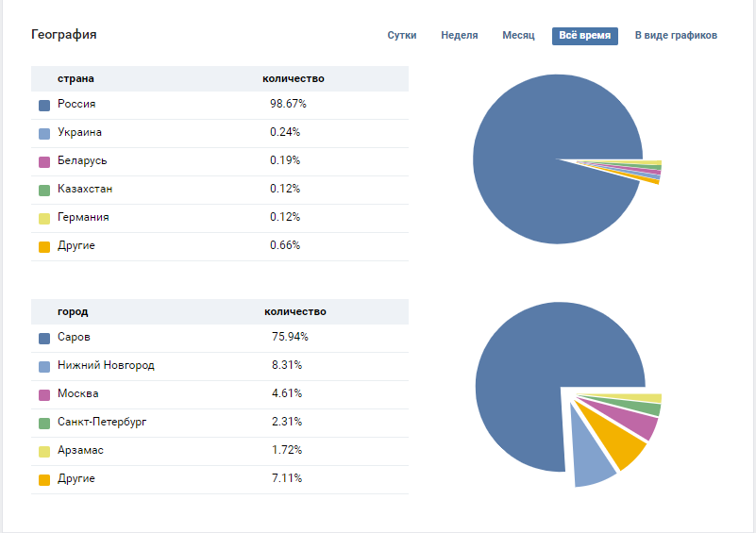Image resolution: width=756 pixels, height=533 pixels.
Task: Select the Всё время tab
Action: click(x=584, y=36)
